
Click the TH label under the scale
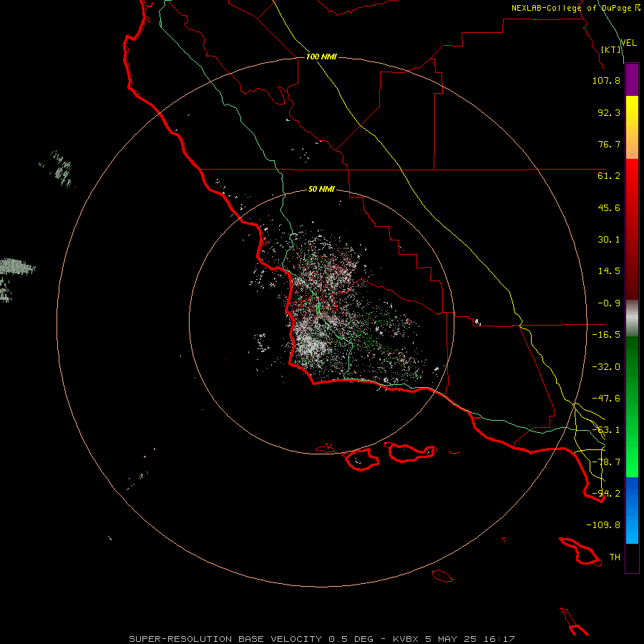coord(615,557)
